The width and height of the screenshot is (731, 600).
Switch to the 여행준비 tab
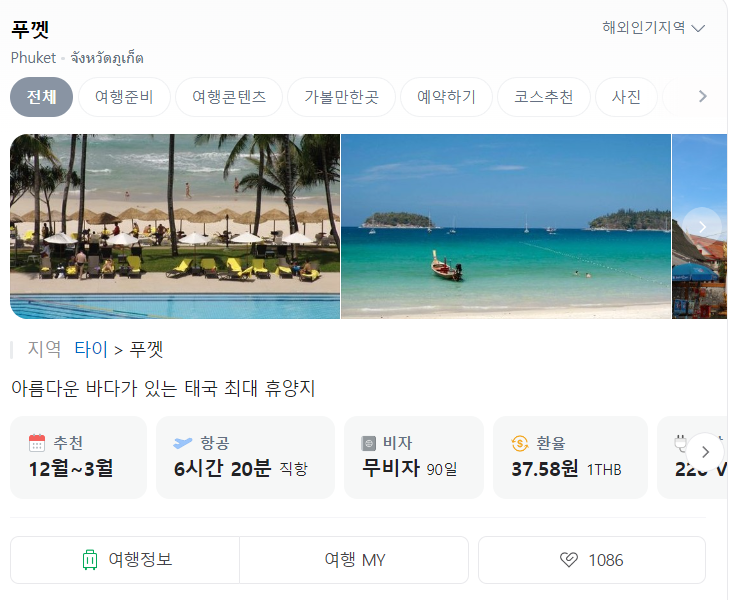coord(124,97)
